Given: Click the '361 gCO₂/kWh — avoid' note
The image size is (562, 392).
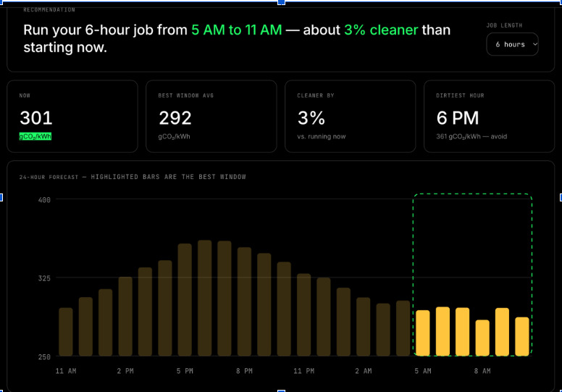Looking at the screenshot, I should (x=471, y=136).
